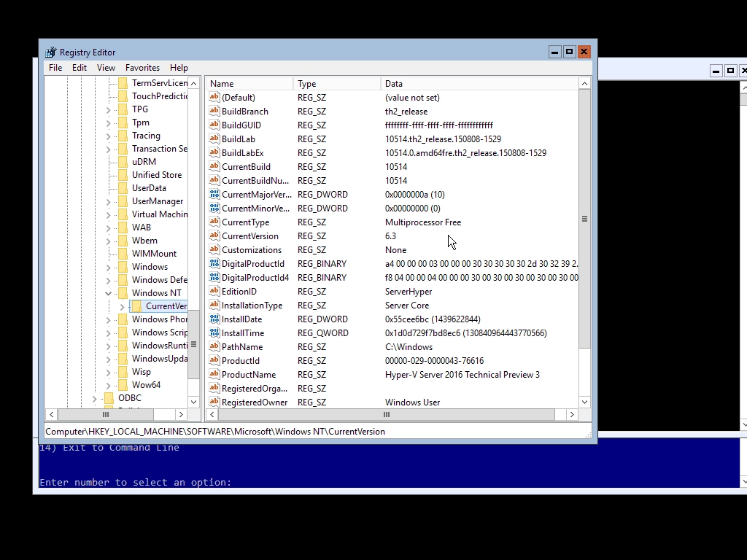The width and height of the screenshot is (747, 560).
Task: Click the DWORD icon of CurrentMinorVe value
Action: [214, 208]
